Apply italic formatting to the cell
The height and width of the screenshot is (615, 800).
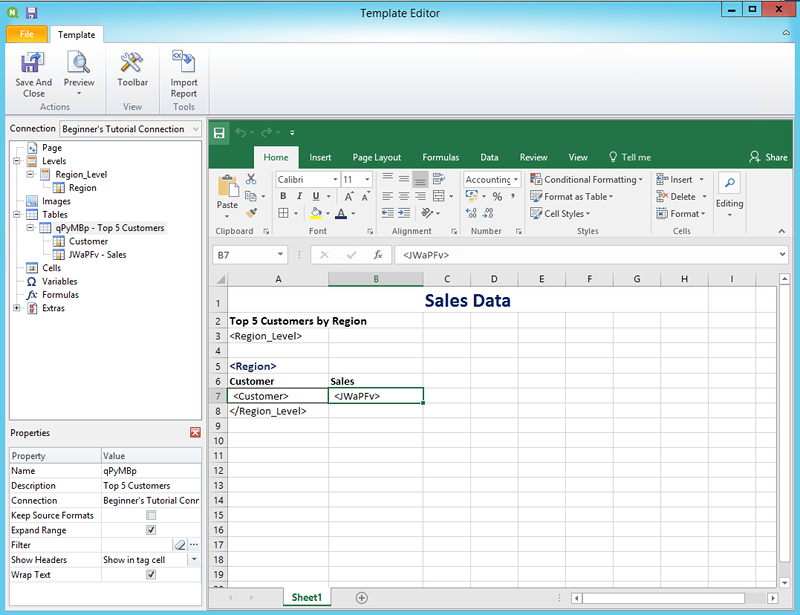click(300, 197)
